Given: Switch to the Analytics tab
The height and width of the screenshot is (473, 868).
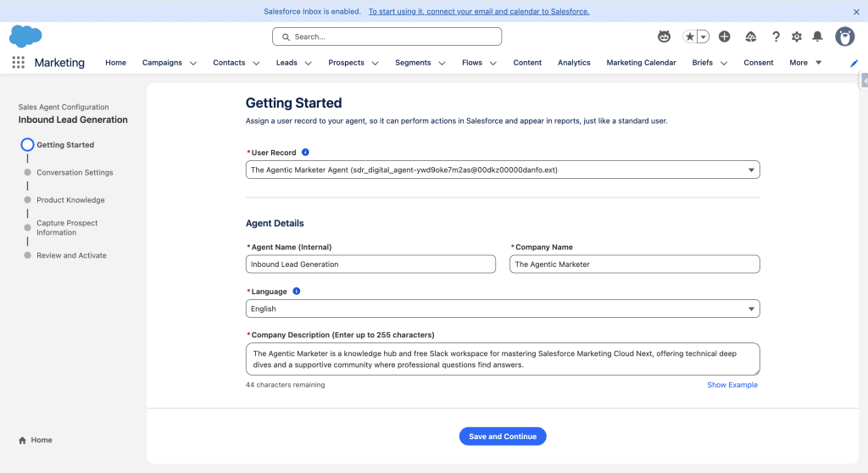Looking at the screenshot, I should (x=574, y=63).
